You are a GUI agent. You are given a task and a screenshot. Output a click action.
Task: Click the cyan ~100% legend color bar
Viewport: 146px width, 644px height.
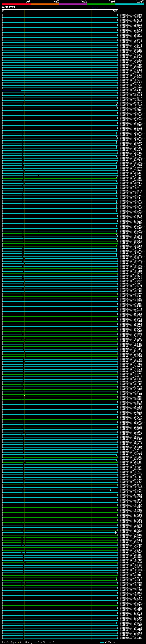coord(130,4)
